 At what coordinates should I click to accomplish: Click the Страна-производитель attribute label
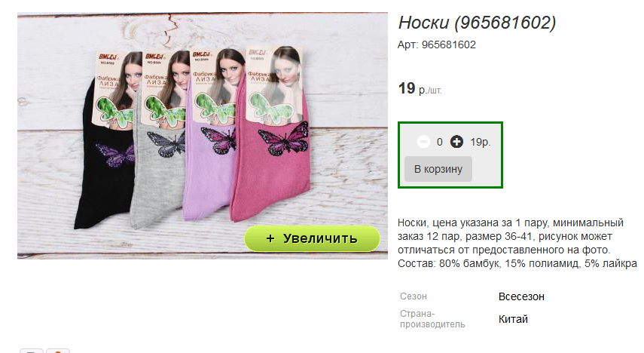(x=432, y=319)
